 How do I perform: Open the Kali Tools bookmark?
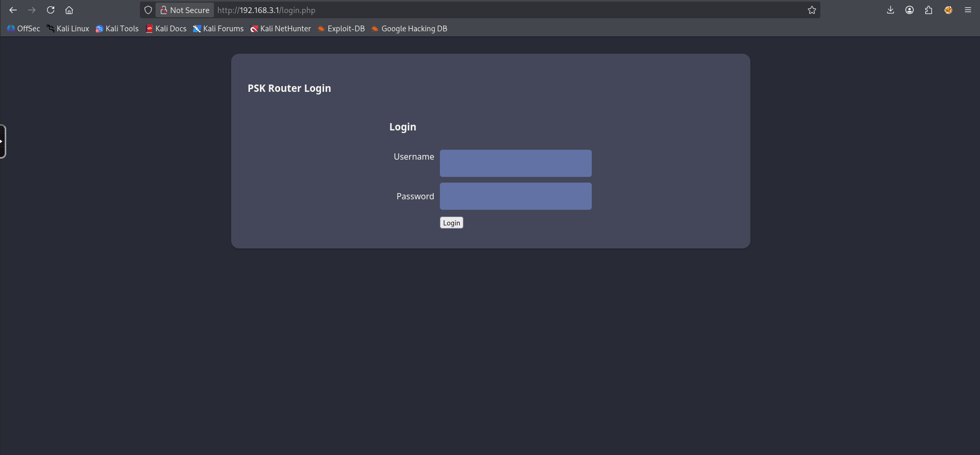coord(117,29)
